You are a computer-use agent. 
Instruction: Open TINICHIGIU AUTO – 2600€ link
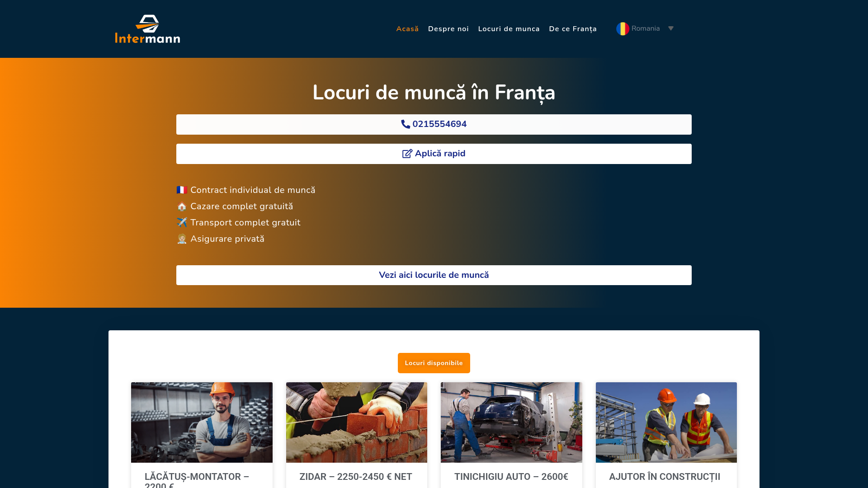point(511,477)
